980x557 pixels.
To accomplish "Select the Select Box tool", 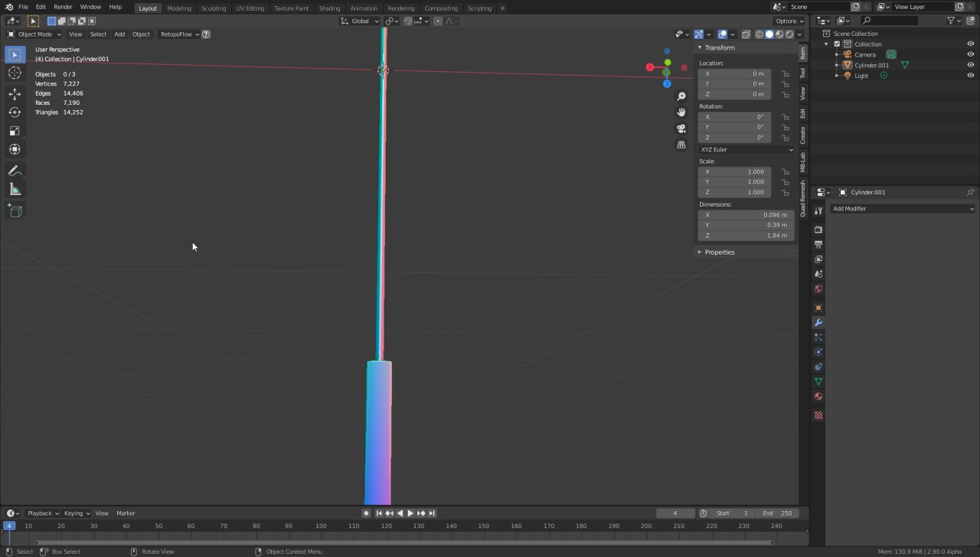I will (15, 55).
